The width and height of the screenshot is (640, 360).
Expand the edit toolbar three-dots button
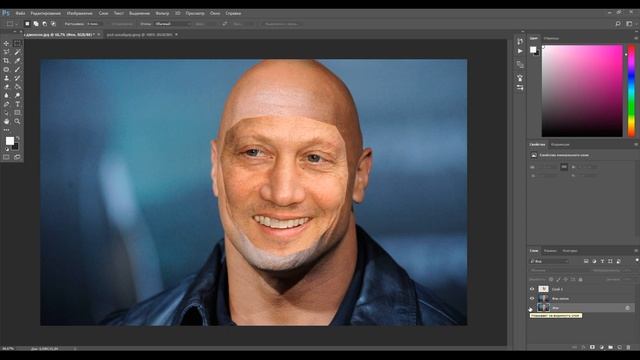[6, 130]
